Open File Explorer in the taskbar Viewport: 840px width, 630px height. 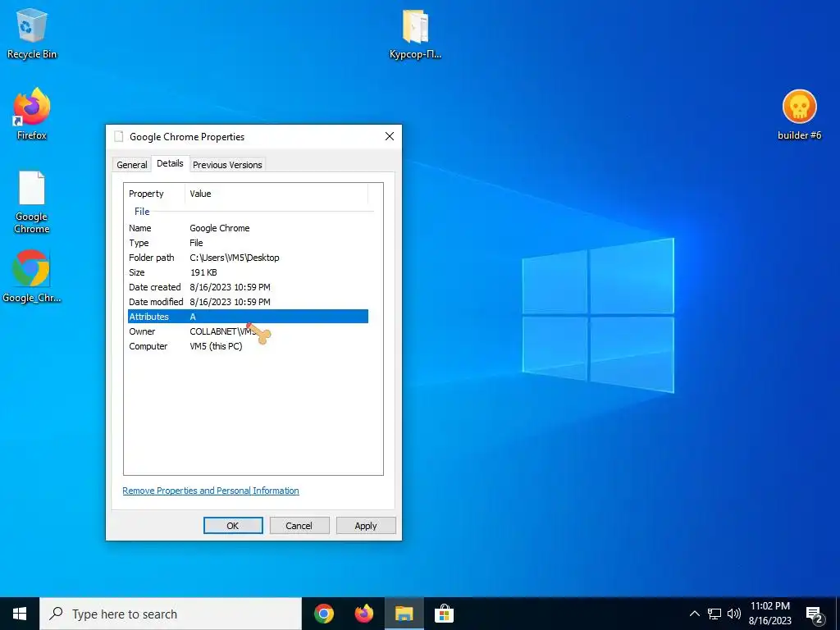point(404,614)
